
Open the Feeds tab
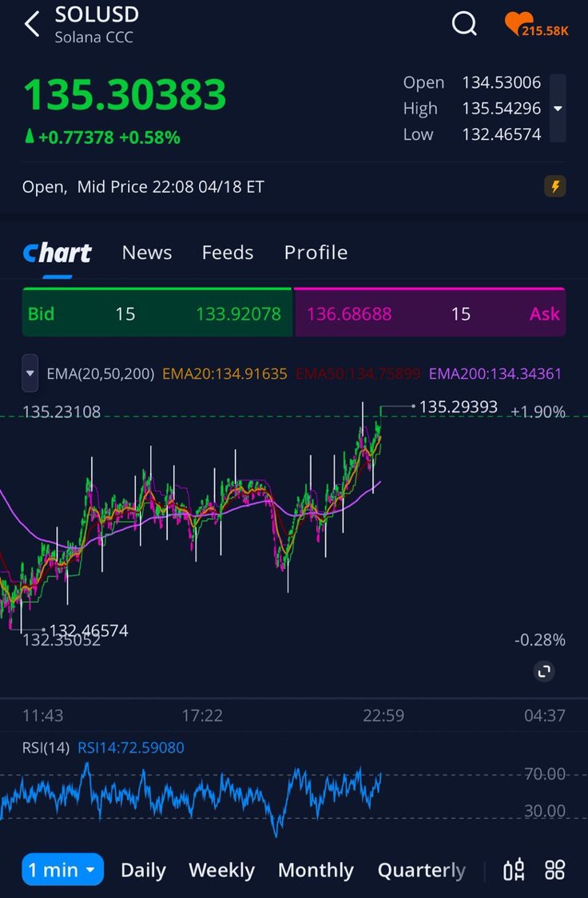[x=228, y=252]
